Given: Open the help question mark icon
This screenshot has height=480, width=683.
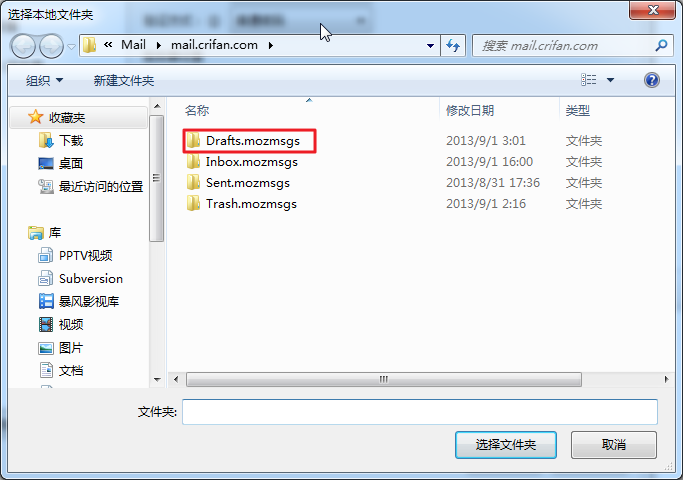Looking at the screenshot, I should pos(652,80).
